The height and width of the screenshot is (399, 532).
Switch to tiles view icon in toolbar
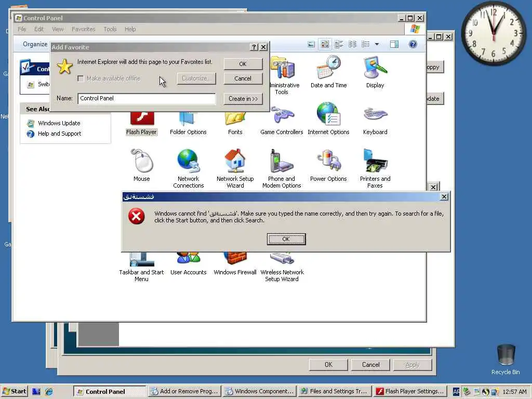[x=339, y=44]
